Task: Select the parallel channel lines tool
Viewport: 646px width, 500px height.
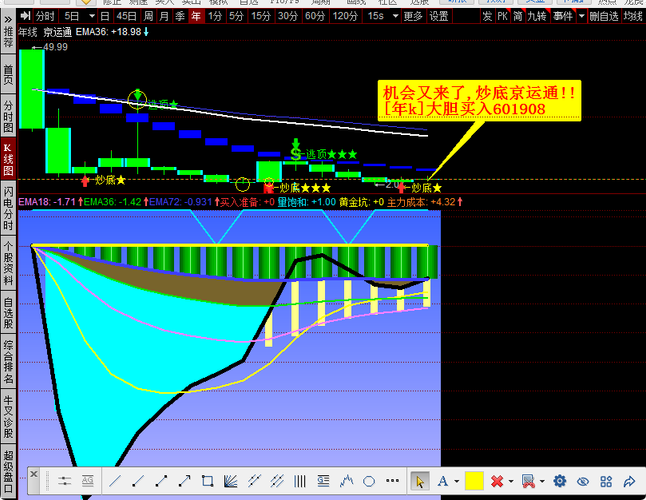Action: pos(254,481)
